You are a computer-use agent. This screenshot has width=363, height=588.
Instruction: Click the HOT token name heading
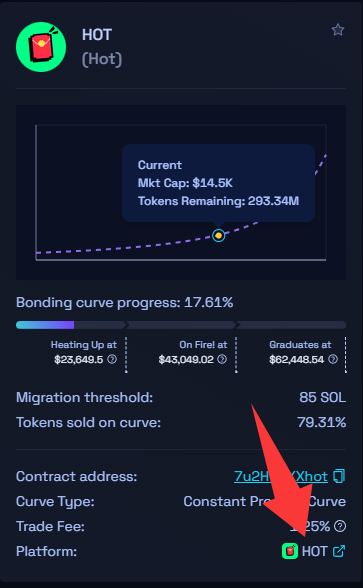[x=97, y=35]
